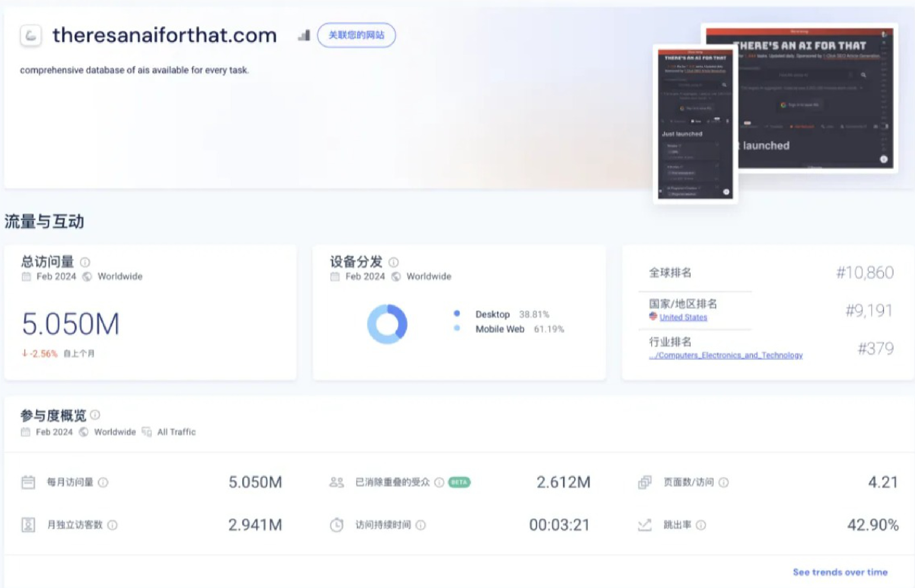The height and width of the screenshot is (588, 915).
Task: Open the mobile site screenshot thumbnail
Action: (x=695, y=124)
